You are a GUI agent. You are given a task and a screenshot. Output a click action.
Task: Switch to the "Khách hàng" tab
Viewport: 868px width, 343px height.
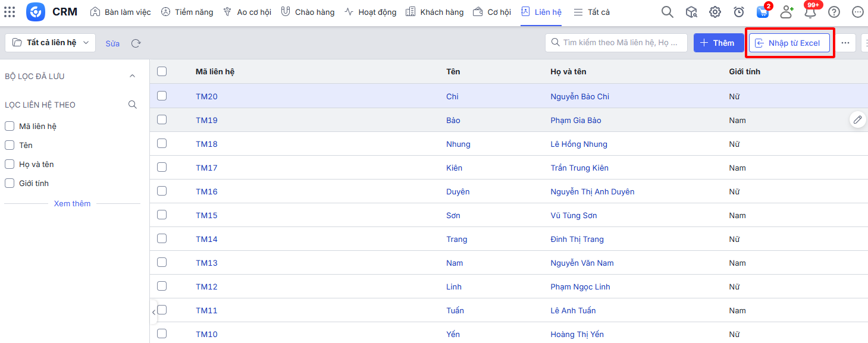434,12
